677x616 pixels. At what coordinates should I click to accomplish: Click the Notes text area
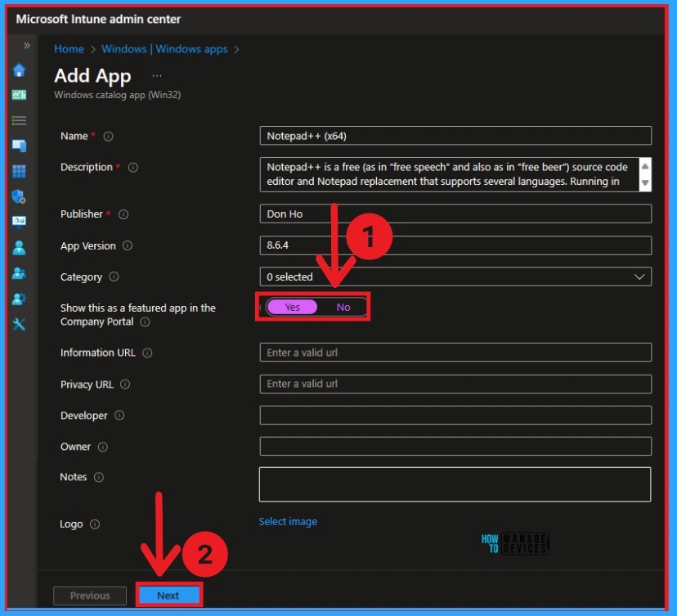[x=455, y=484]
